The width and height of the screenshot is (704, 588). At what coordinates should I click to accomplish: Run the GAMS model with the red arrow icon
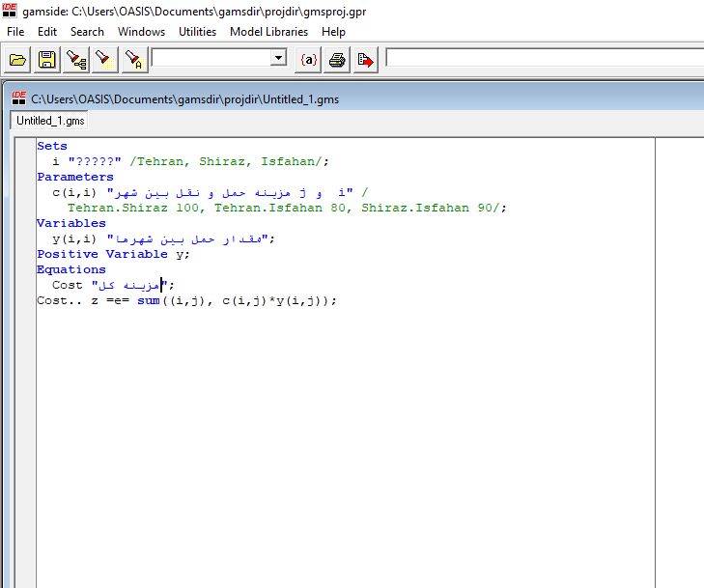pos(366,60)
